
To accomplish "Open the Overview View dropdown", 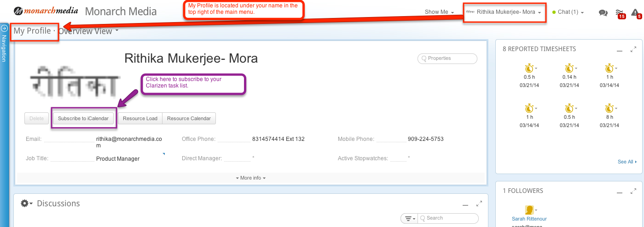I will coord(88,31).
